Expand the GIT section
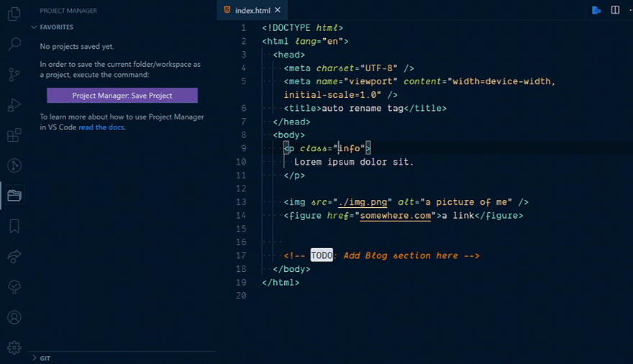This screenshot has height=364, width=633. coord(45,358)
